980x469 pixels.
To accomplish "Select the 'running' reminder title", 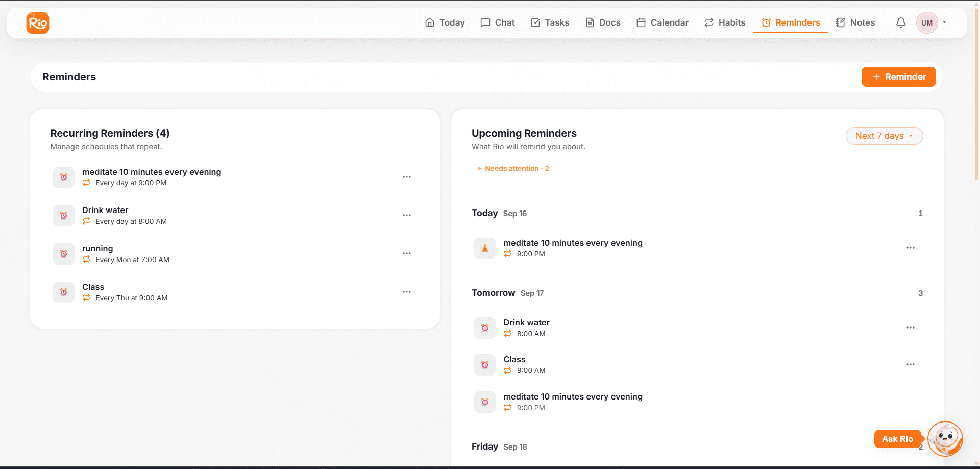I will (x=97, y=248).
